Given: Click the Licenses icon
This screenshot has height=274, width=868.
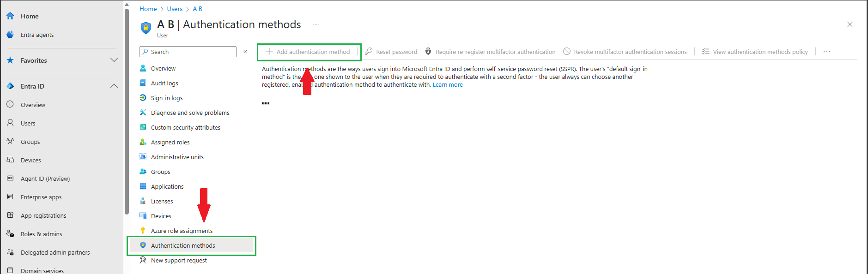Looking at the screenshot, I should [x=143, y=201].
